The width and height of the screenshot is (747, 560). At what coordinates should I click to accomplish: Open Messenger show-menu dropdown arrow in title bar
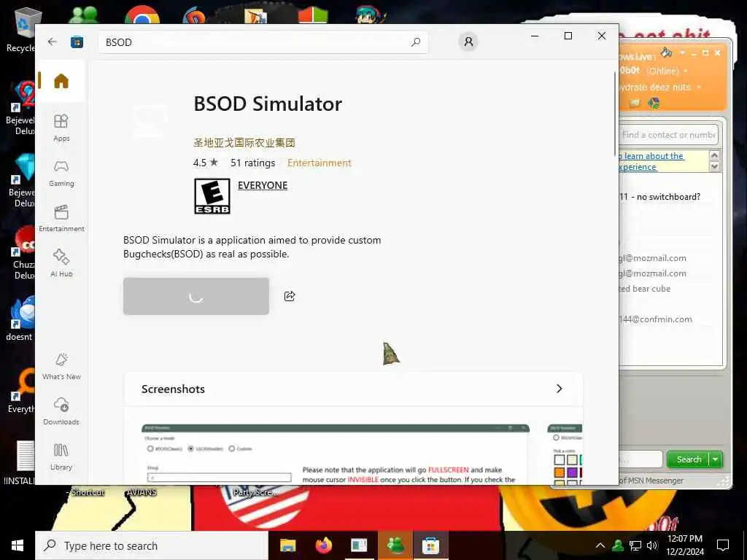[682, 52]
